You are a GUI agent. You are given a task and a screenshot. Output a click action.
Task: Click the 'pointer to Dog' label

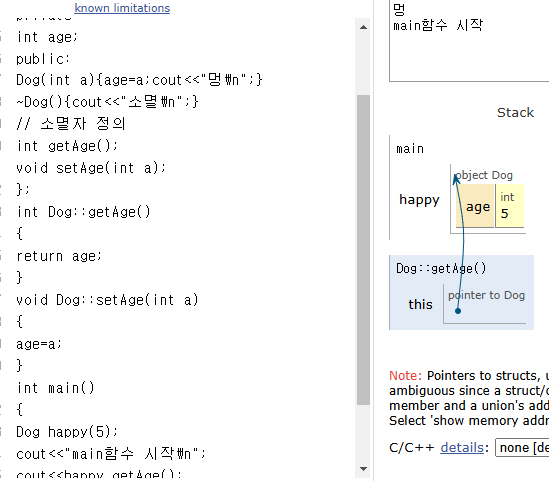pos(487,295)
